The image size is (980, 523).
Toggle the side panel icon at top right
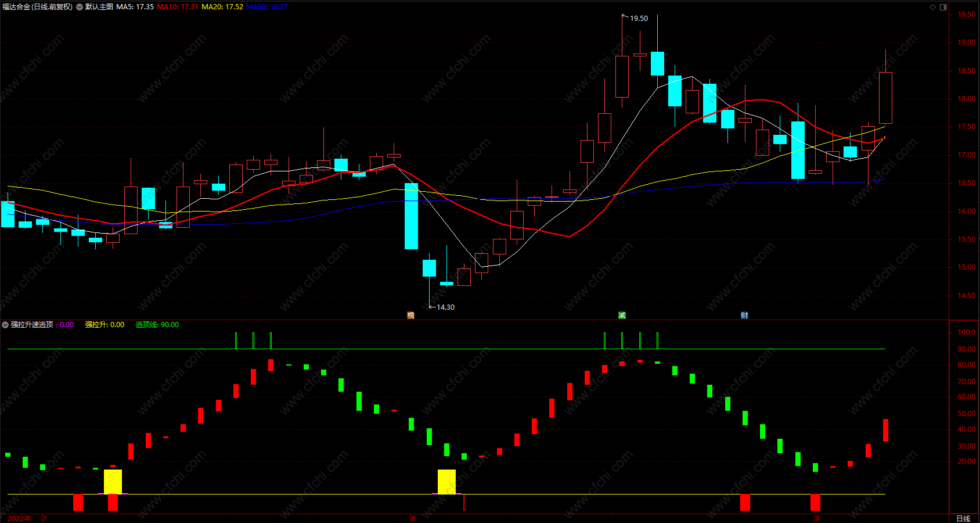pyautogui.click(x=943, y=7)
